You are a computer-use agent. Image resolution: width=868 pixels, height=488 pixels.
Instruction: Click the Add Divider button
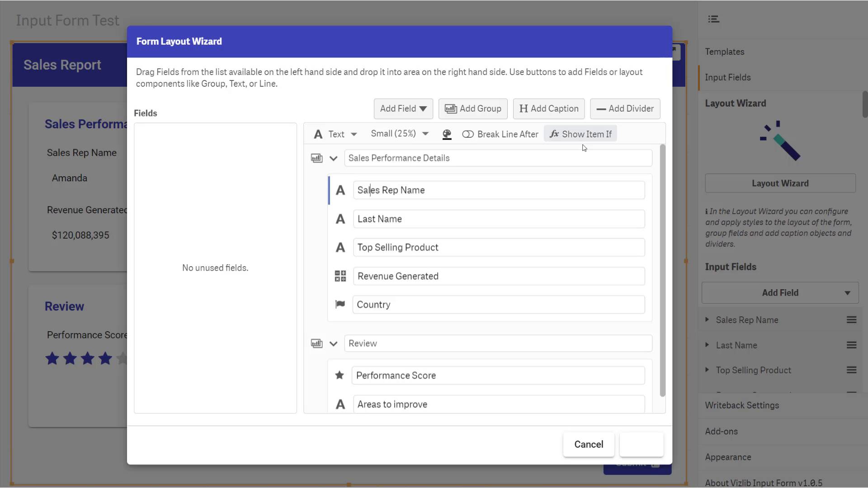(x=625, y=108)
